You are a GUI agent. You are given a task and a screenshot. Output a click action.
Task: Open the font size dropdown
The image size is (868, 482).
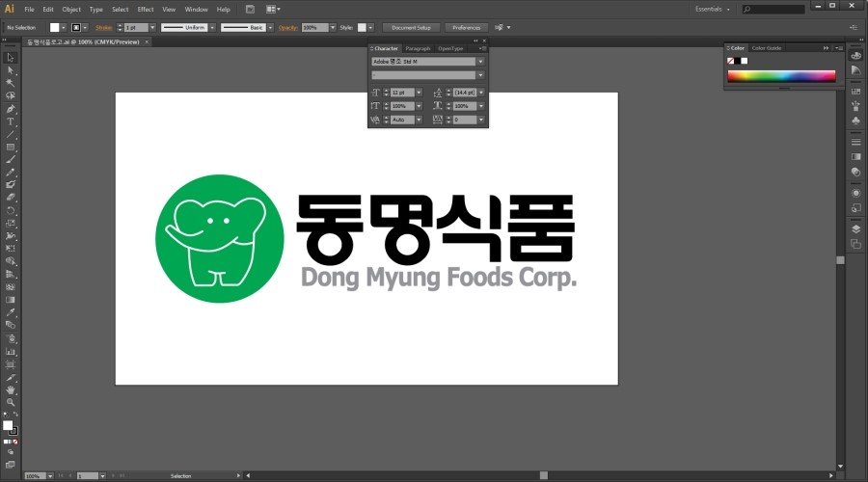[420, 93]
